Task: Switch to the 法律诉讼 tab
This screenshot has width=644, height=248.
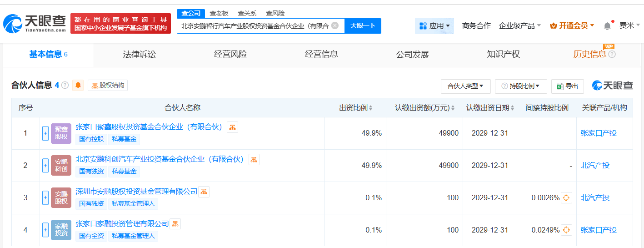Action: pyautogui.click(x=139, y=55)
